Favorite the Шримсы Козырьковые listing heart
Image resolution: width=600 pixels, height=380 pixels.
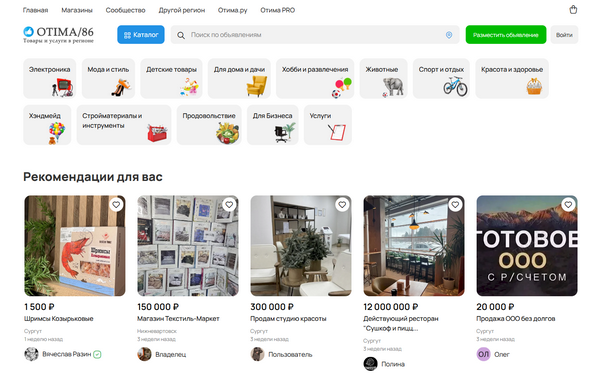tap(116, 205)
